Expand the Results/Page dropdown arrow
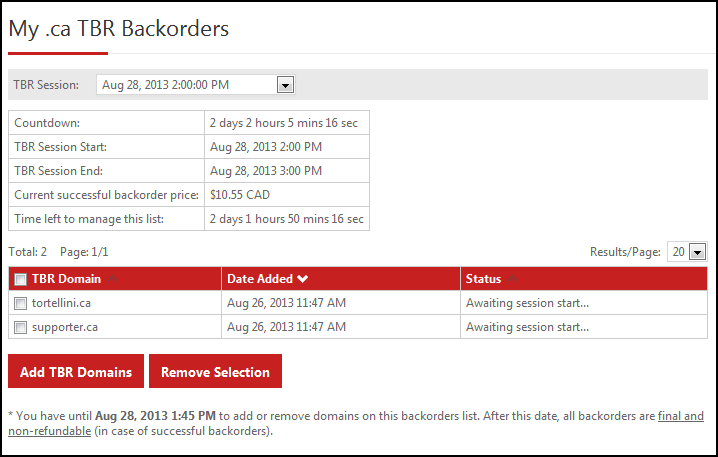The image size is (718, 457). point(697,252)
